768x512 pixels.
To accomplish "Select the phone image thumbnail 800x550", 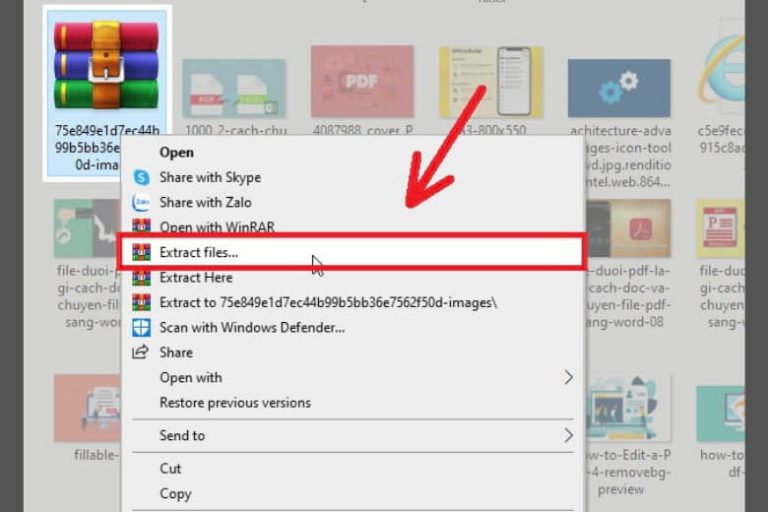I will click(491, 82).
